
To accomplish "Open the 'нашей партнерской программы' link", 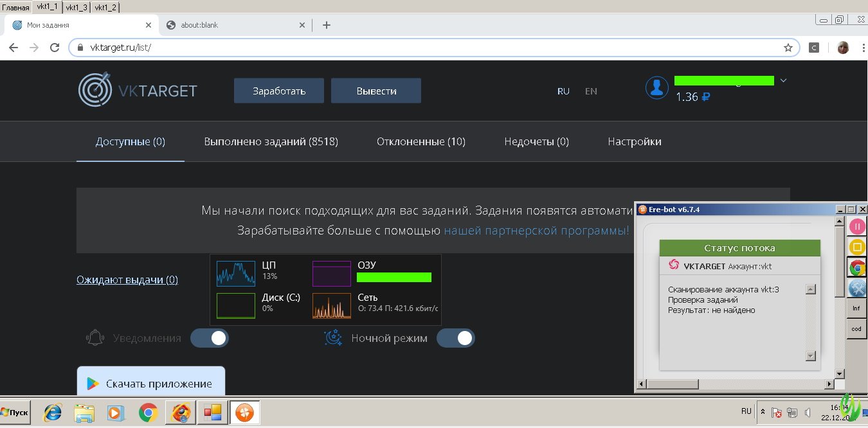I will click(536, 231).
